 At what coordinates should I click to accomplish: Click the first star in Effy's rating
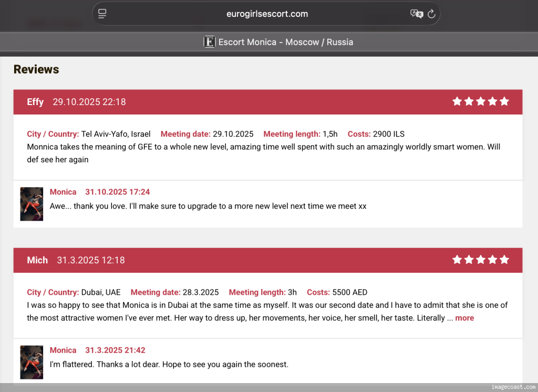click(457, 101)
